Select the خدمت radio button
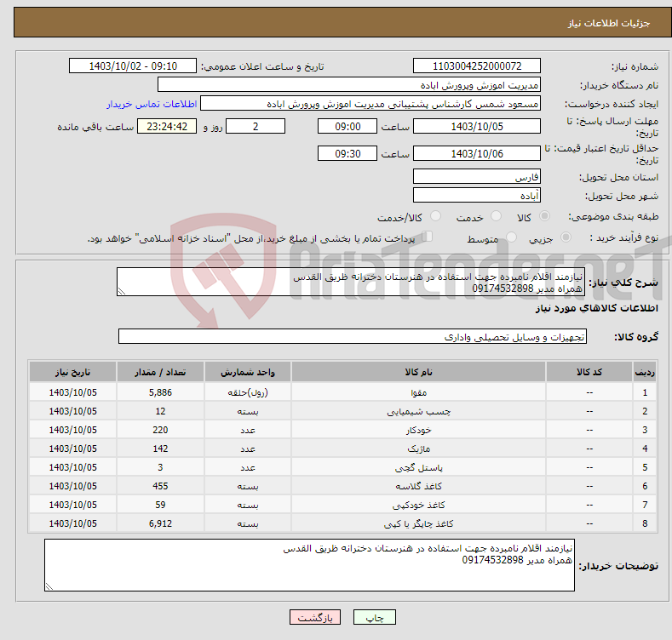This screenshot has width=672, height=640. (496, 216)
